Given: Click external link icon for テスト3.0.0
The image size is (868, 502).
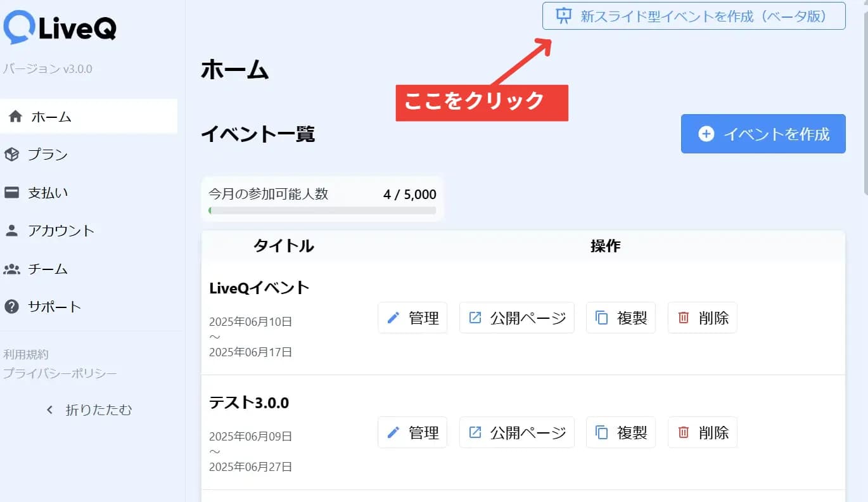Looking at the screenshot, I should coord(475,432).
